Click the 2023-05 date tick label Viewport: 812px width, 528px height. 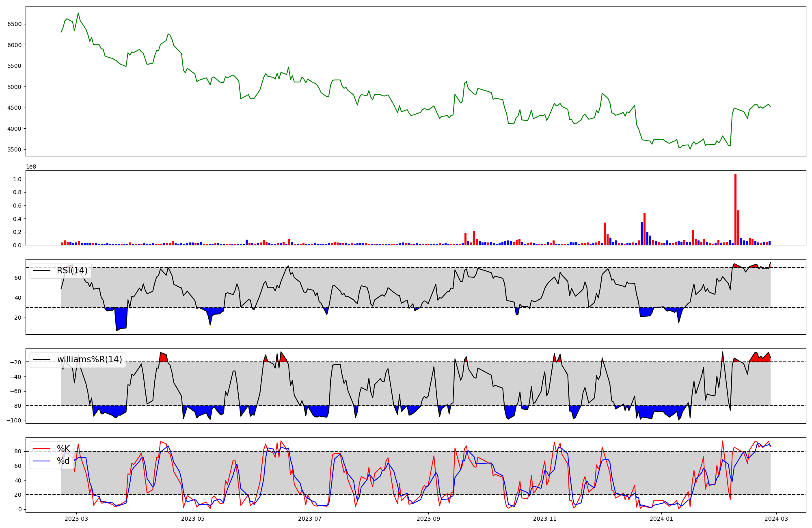(193, 519)
